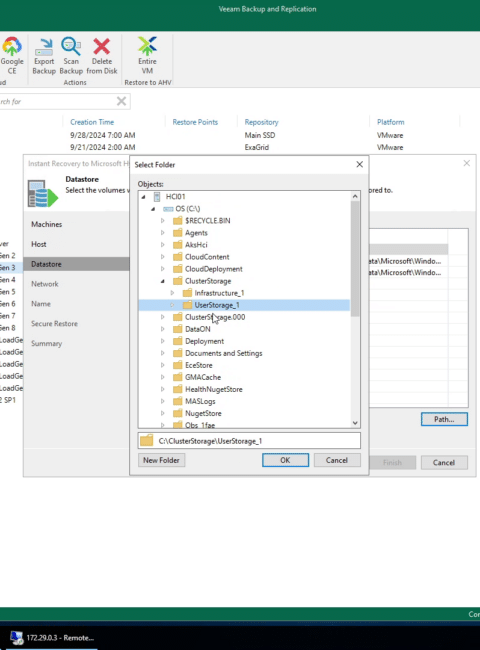Sort by Creation Time column header
480x650 pixels.
pos(92,122)
